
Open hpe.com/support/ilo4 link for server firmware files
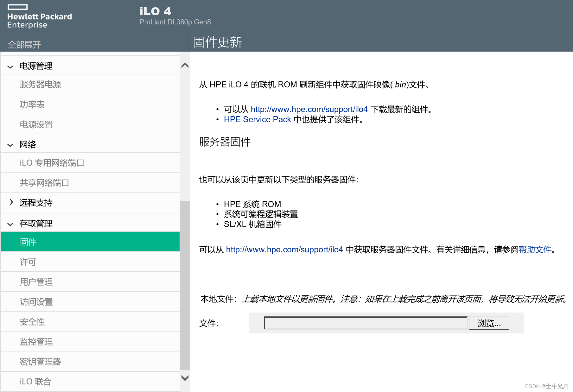coord(284,250)
